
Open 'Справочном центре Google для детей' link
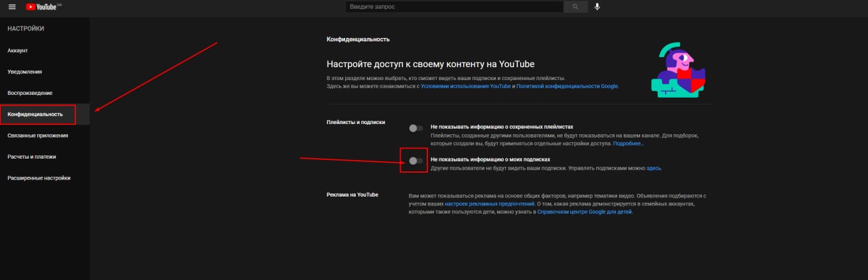pos(584,212)
